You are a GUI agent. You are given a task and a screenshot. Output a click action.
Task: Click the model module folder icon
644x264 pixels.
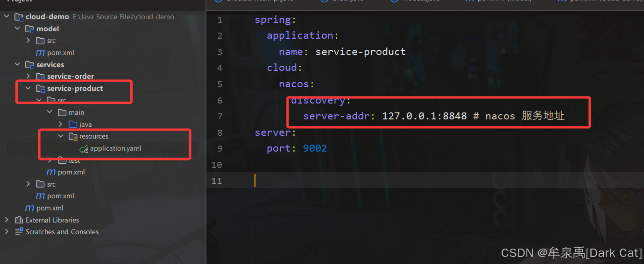tap(30, 29)
